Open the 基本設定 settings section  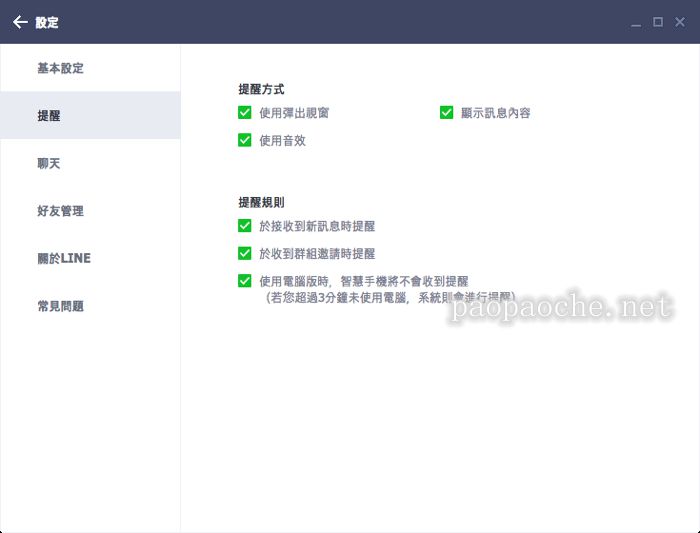pos(90,68)
